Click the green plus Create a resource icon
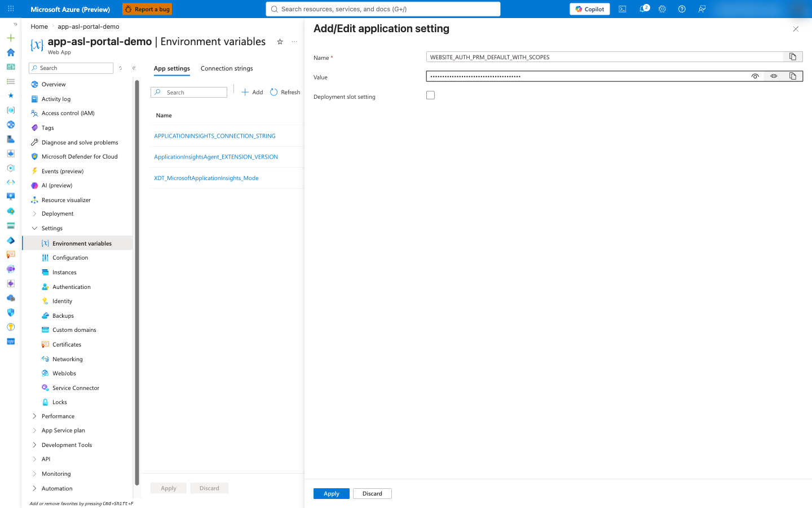The height and width of the screenshot is (508, 812). (x=11, y=38)
